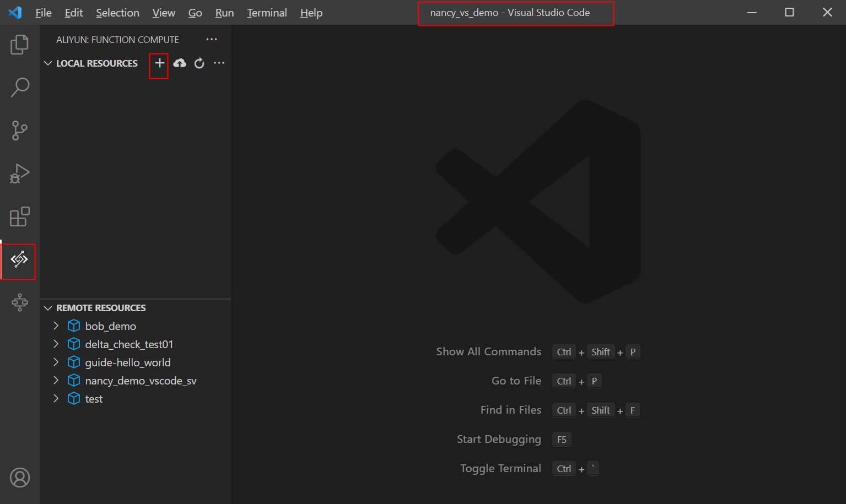Screen dimensions: 846x504
Task: Click bob_demo service cube icon
Action: (x=74, y=326)
